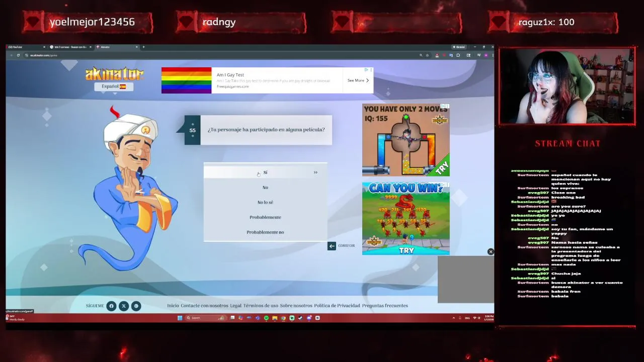Screen dimensions: 644x362
Task: Answer No to the question
Action: click(x=265, y=188)
